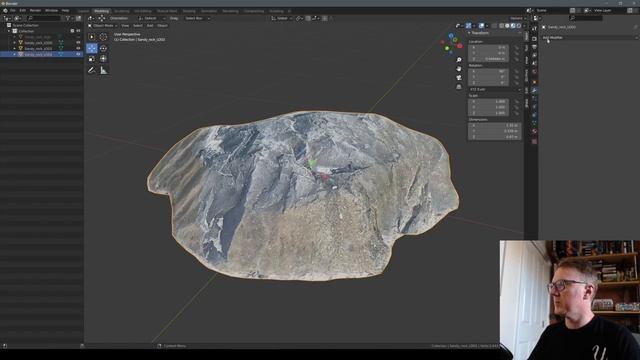Image resolution: width=640 pixels, height=360 pixels.
Task: Open the Window menu
Action: pos(51,11)
